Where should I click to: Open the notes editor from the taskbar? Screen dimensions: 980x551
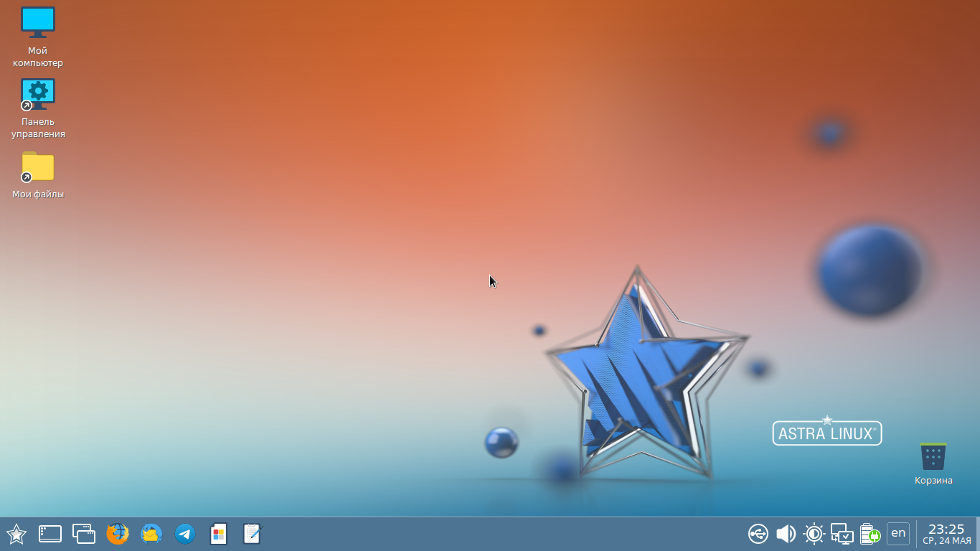[x=252, y=534]
